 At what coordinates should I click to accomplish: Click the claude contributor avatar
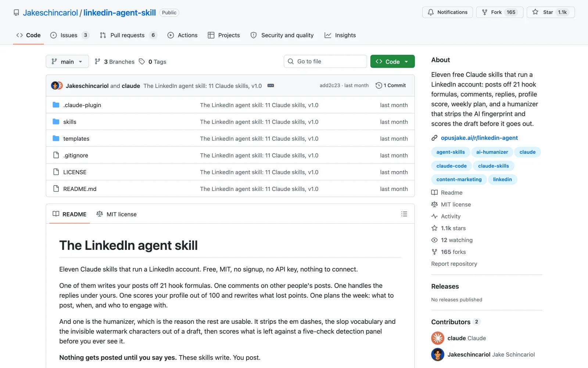pos(438,338)
